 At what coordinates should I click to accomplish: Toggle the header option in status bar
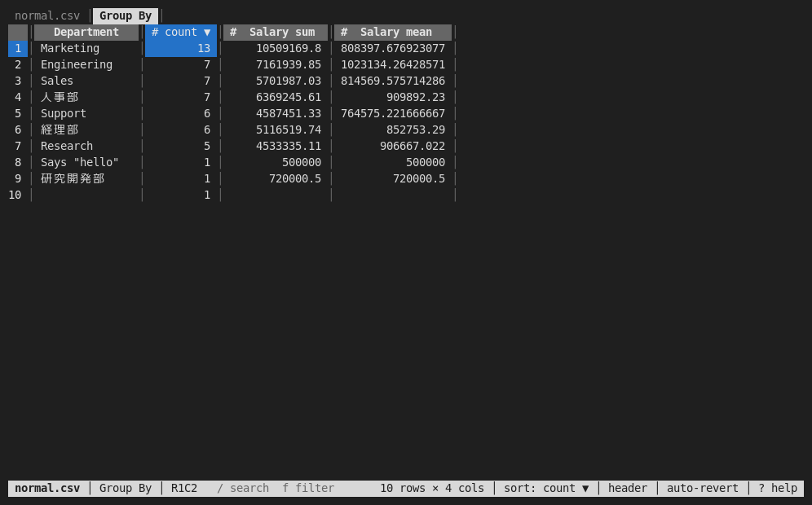628,489
